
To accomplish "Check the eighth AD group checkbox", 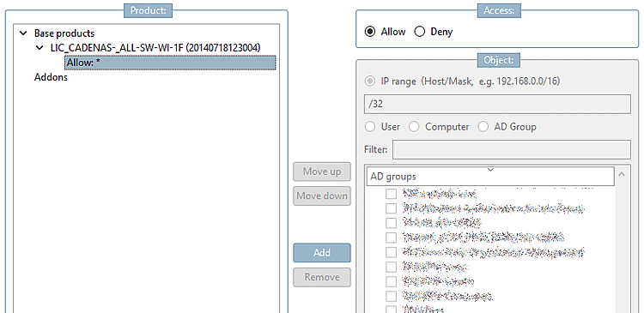I will pyautogui.click(x=391, y=296).
